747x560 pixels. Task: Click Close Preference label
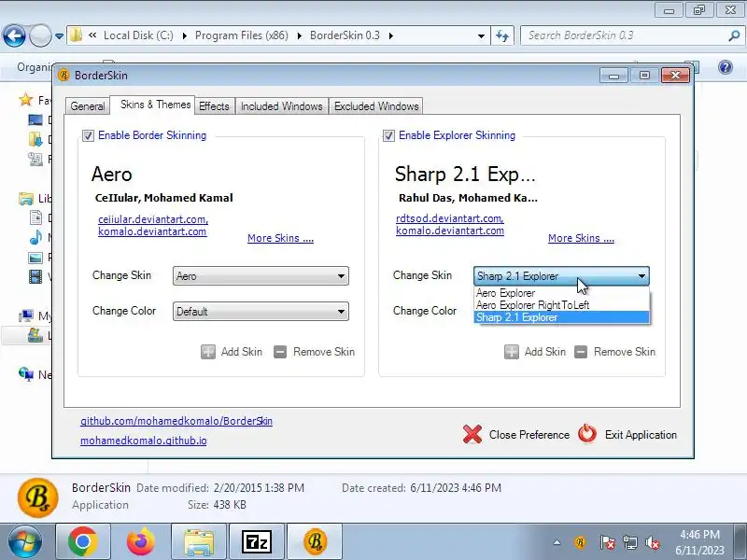click(x=529, y=435)
